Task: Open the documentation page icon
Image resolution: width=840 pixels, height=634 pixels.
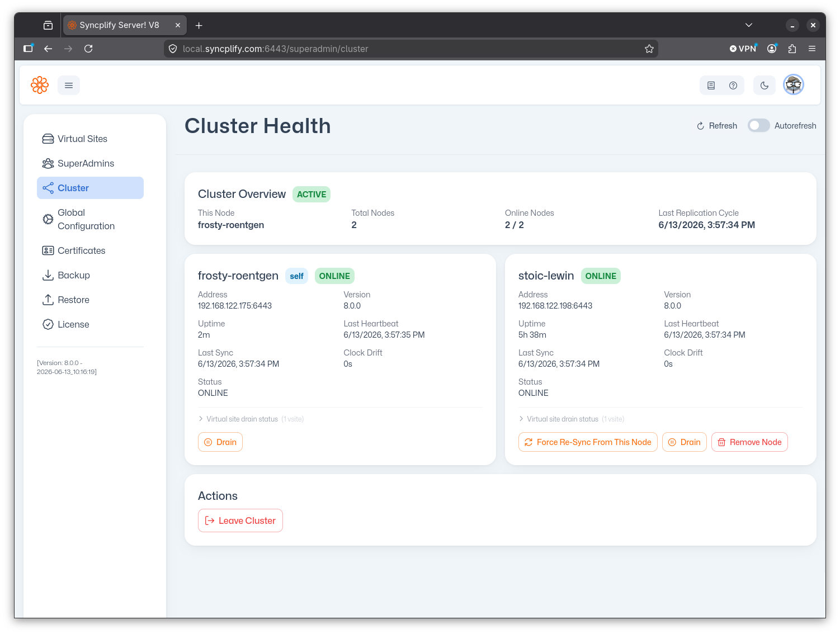Action: tap(711, 86)
